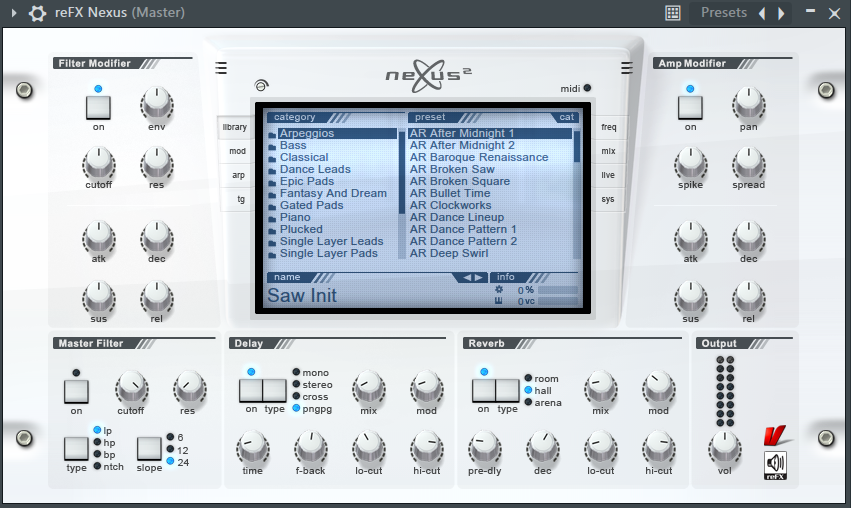Click the midi indicator LED
Viewport: 851px width, 508px height.
click(x=587, y=88)
